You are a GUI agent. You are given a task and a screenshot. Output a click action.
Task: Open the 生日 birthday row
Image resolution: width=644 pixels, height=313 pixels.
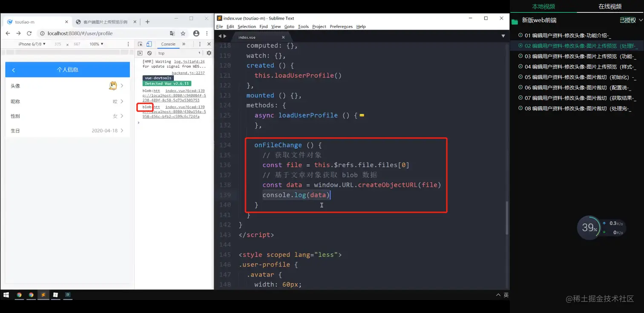click(x=67, y=130)
